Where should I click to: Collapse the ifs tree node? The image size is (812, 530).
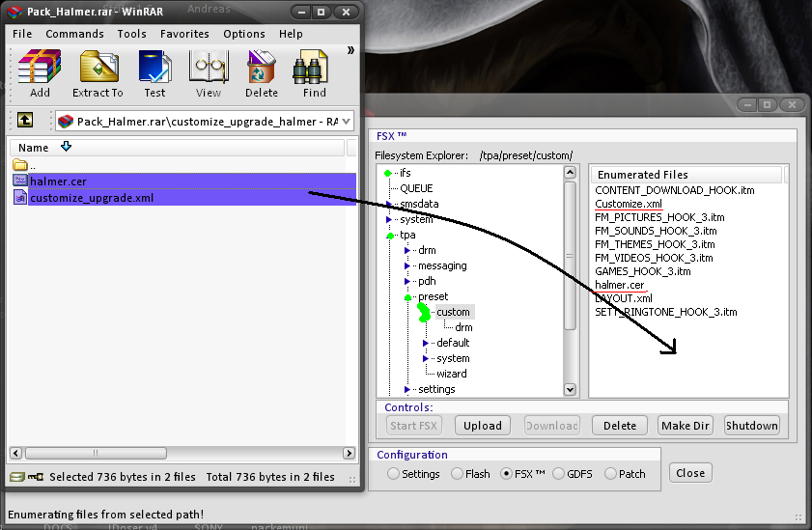[387, 174]
